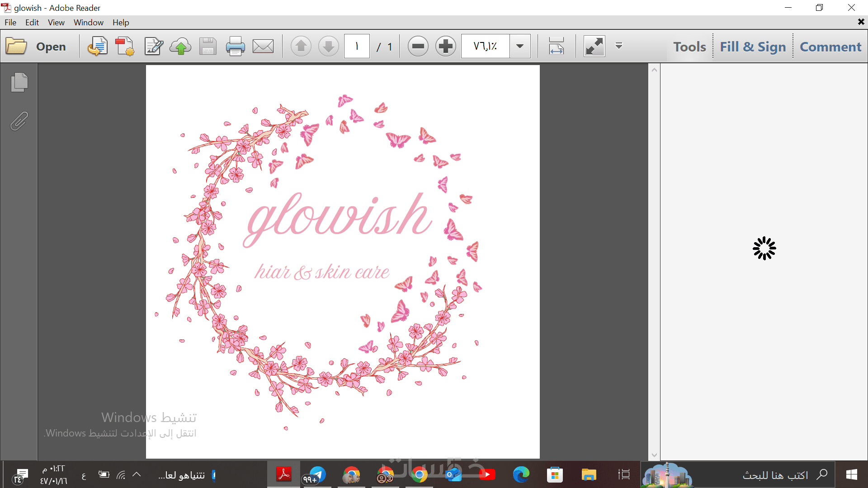Click the Print file icon
The height and width of the screenshot is (488, 868).
235,46
